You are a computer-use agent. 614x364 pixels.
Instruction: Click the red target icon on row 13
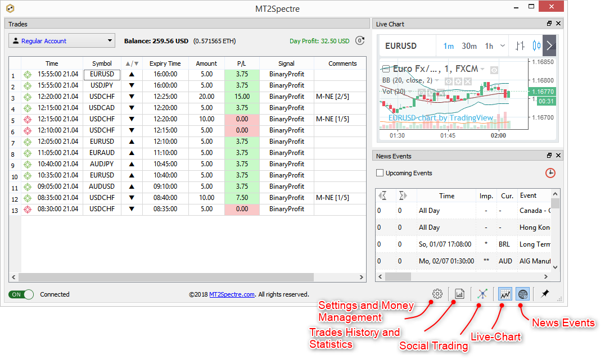(x=28, y=210)
